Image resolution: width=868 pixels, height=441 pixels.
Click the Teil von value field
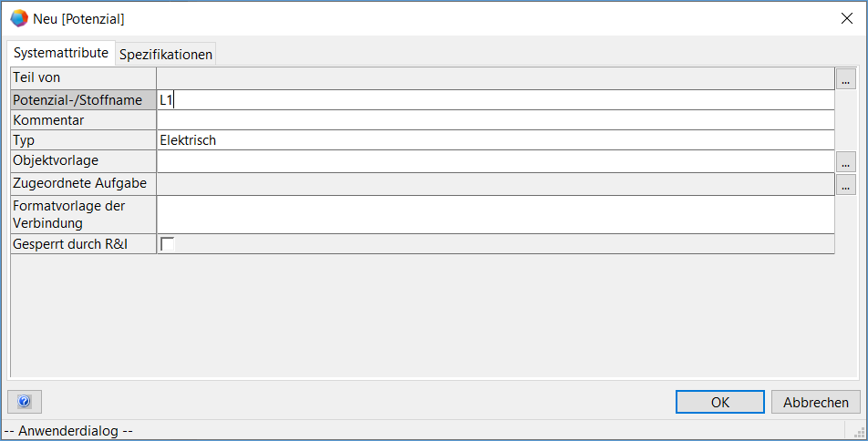tap(495, 78)
